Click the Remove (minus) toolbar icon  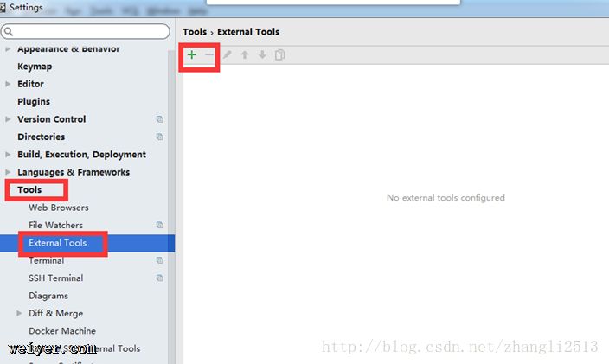[x=209, y=54]
